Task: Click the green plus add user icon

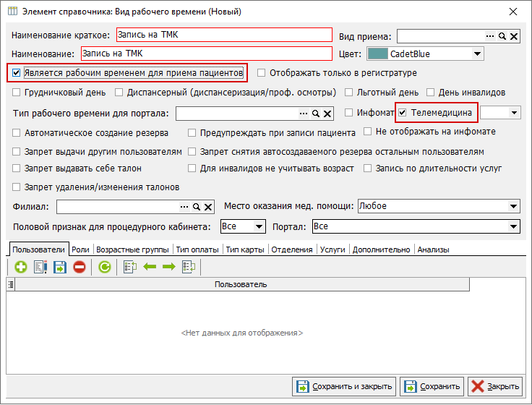Action: [20, 267]
